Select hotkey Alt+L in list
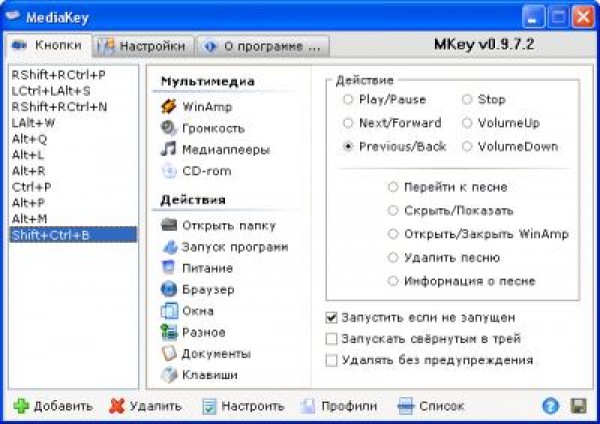The width and height of the screenshot is (600, 424). coord(73,155)
